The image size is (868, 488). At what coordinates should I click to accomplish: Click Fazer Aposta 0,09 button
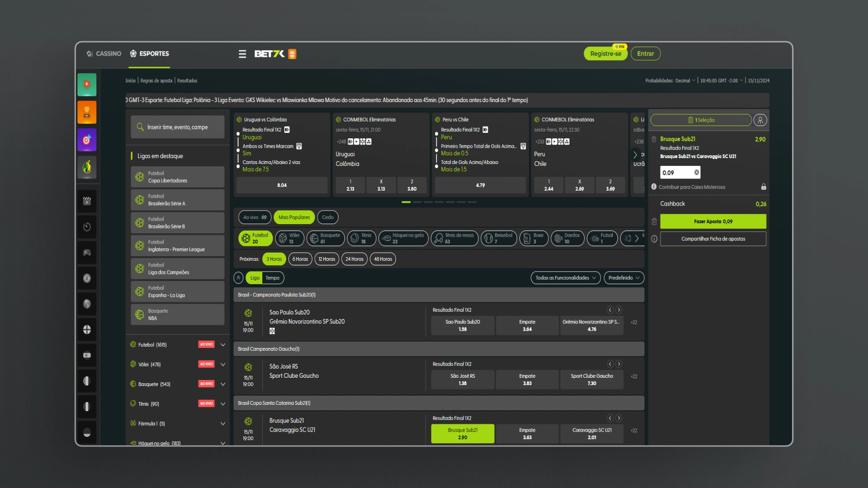pyautogui.click(x=713, y=221)
